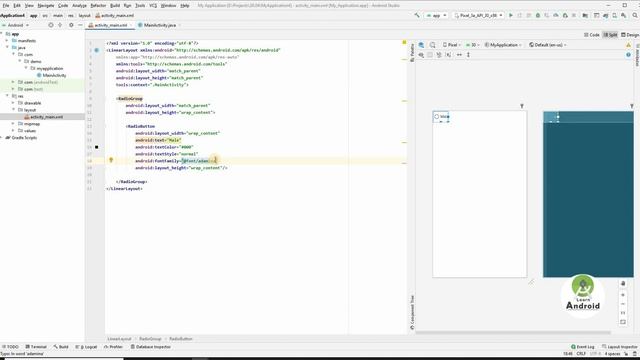Image resolution: width=640 pixels, height=360 pixels.
Task: Open the Component Tree side tab
Action: 412,312
